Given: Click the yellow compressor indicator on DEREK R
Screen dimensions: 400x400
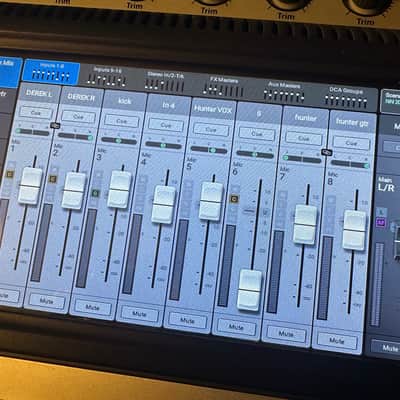Looking at the screenshot, I should coord(53,179).
